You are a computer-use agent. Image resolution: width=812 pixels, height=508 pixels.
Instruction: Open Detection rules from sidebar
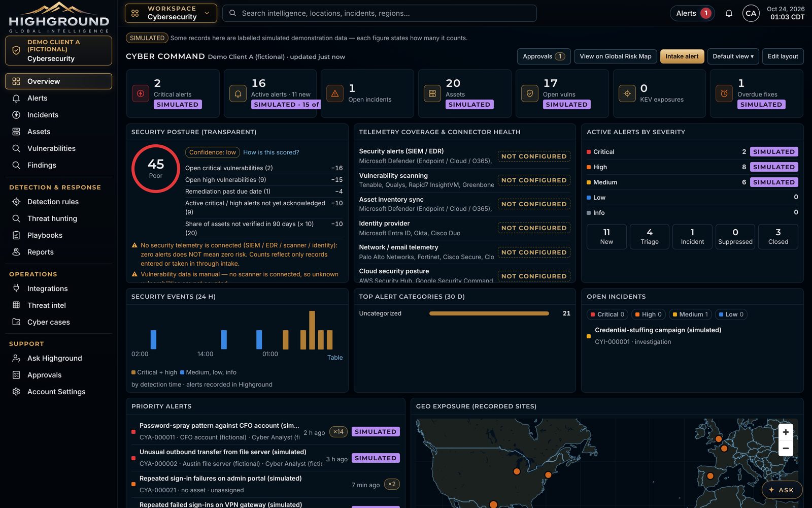[x=58, y=202]
